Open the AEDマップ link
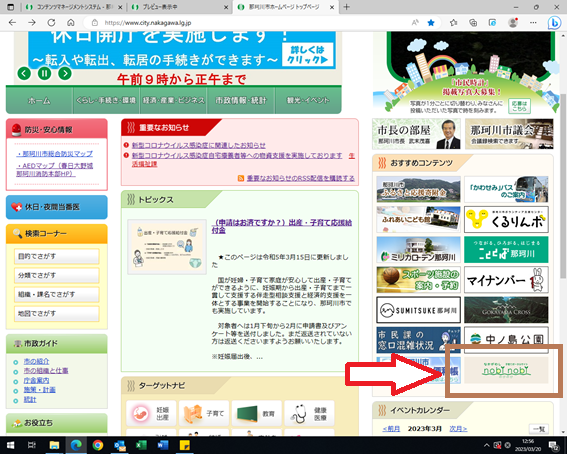The height and width of the screenshot is (454, 567). coord(55,170)
